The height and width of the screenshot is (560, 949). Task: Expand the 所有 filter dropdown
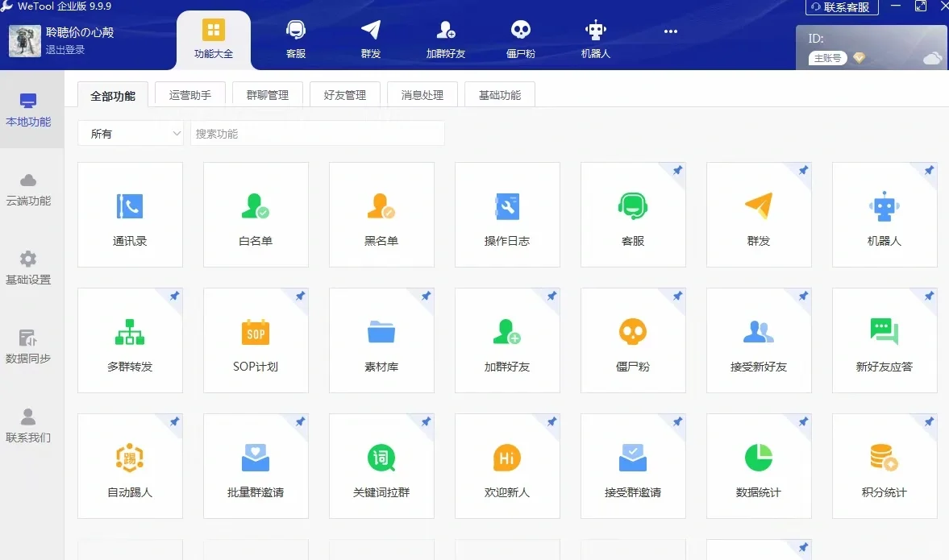(x=131, y=133)
